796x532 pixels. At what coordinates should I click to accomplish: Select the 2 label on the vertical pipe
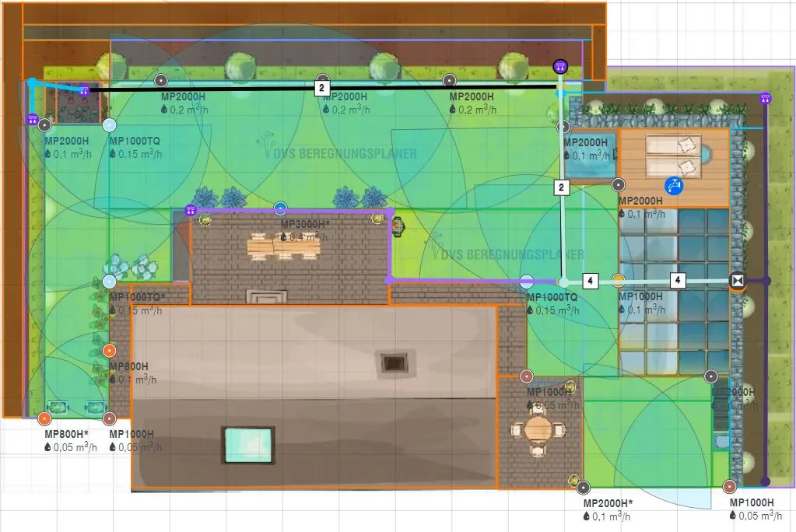click(x=561, y=187)
